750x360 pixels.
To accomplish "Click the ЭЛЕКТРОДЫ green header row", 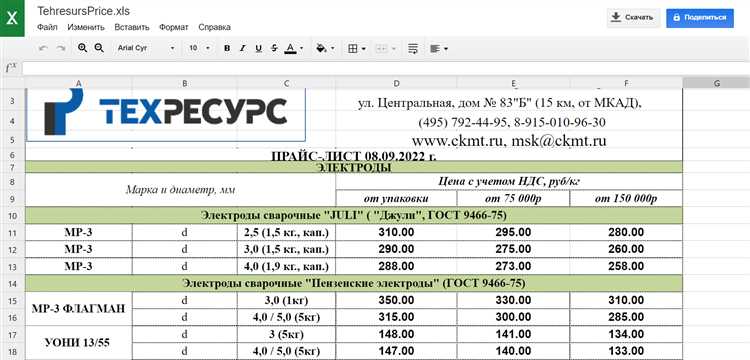I will pyautogui.click(x=353, y=167).
